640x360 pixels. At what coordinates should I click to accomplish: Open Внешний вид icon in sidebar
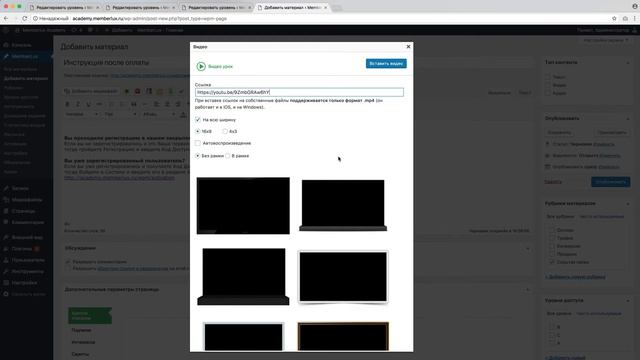(6, 237)
